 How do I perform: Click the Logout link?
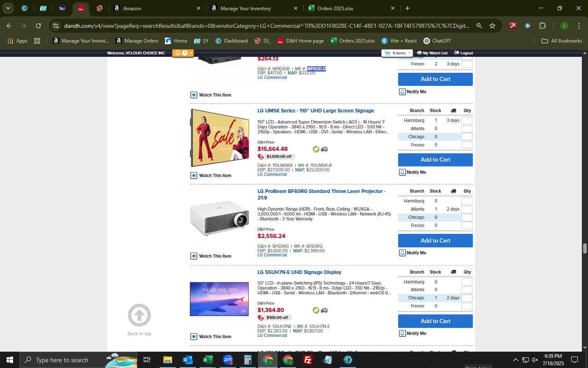463,53
